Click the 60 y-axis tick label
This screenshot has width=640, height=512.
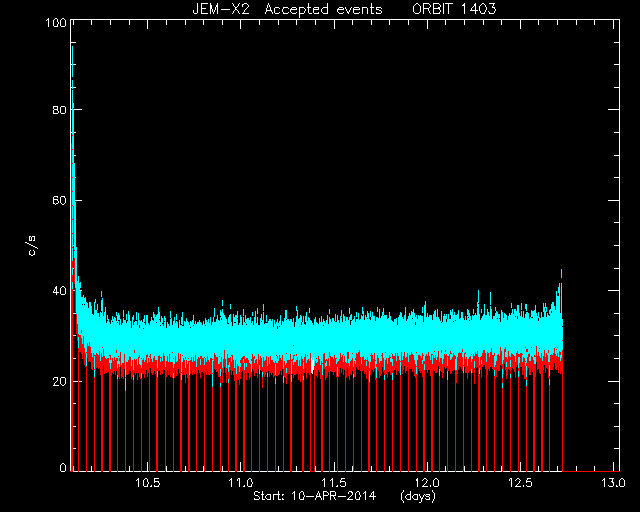tap(60, 200)
